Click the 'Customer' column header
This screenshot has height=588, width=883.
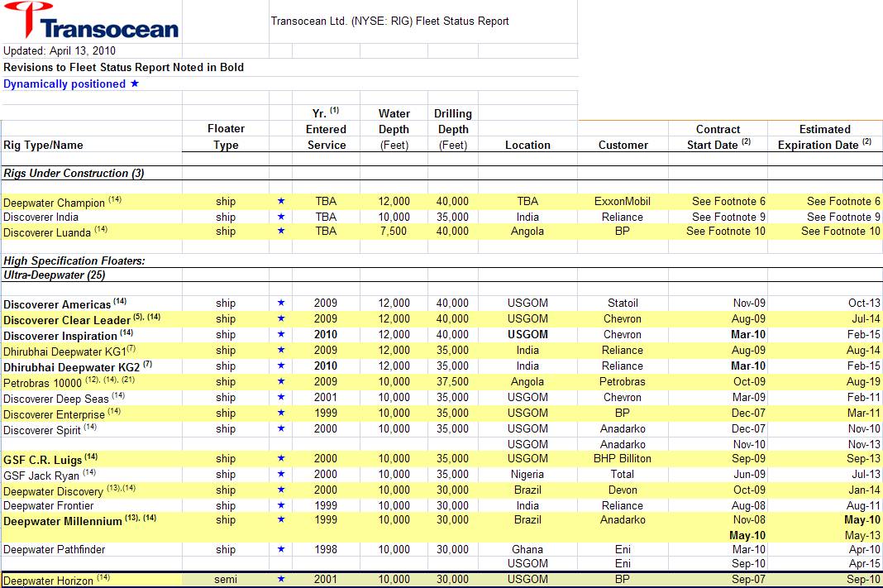[623, 145]
